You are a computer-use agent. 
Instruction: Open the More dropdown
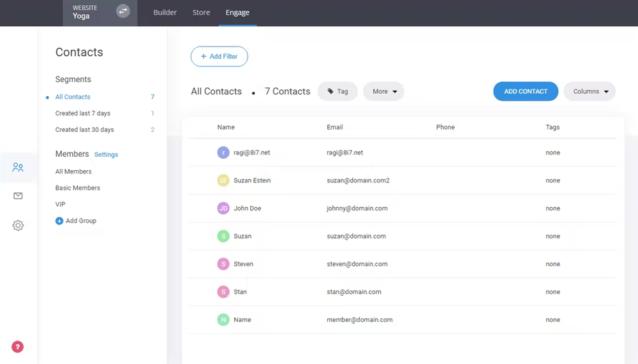383,92
